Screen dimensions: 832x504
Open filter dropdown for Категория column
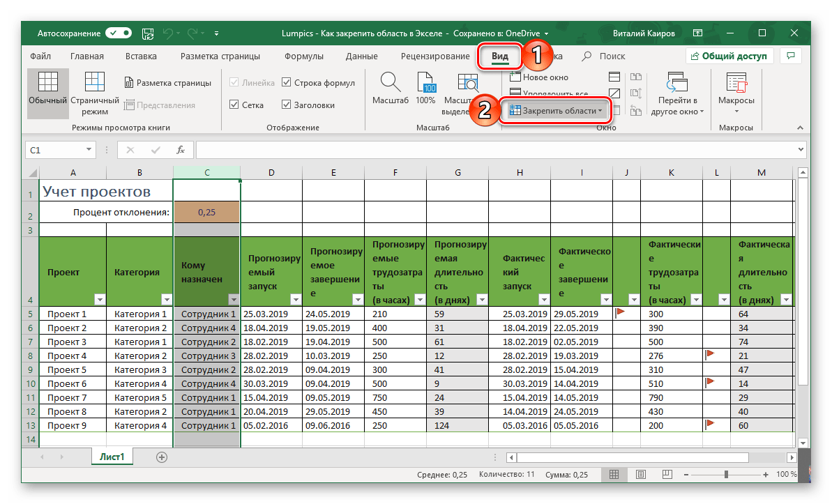[166, 300]
